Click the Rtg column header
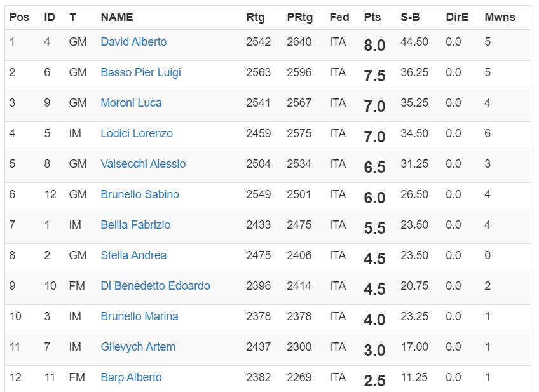539x392 pixels. coord(256,17)
